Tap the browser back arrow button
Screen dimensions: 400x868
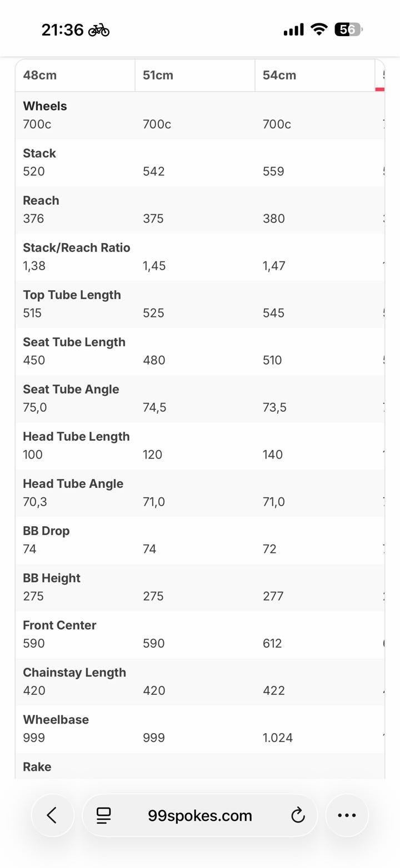[x=52, y=815]
